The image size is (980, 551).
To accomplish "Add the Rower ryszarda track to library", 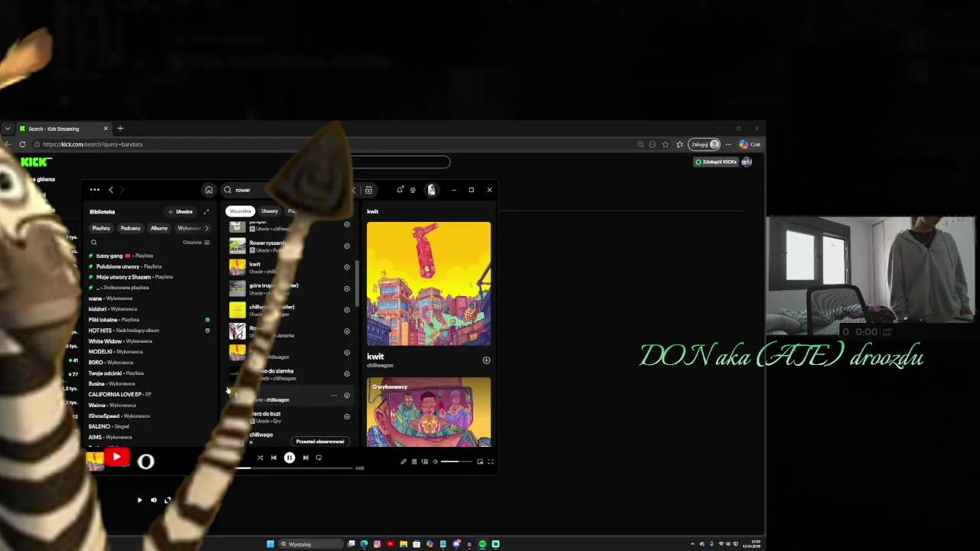I will tap(347, 246).
